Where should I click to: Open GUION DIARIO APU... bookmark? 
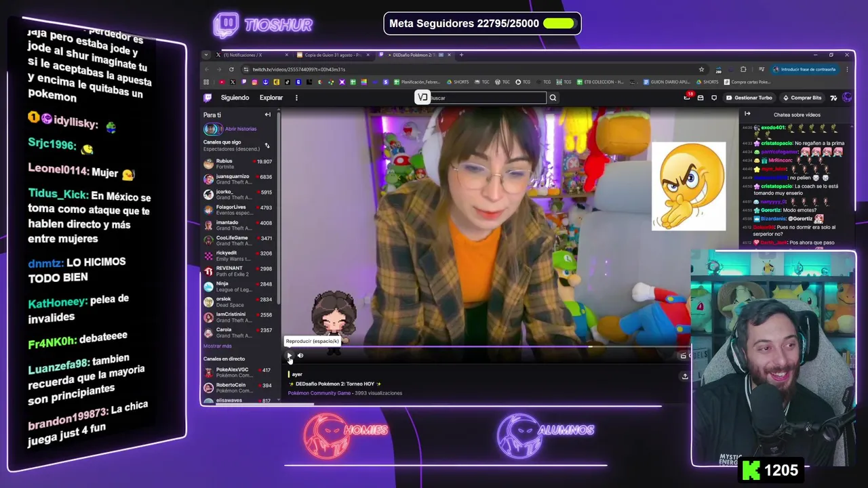coord(666,82)
